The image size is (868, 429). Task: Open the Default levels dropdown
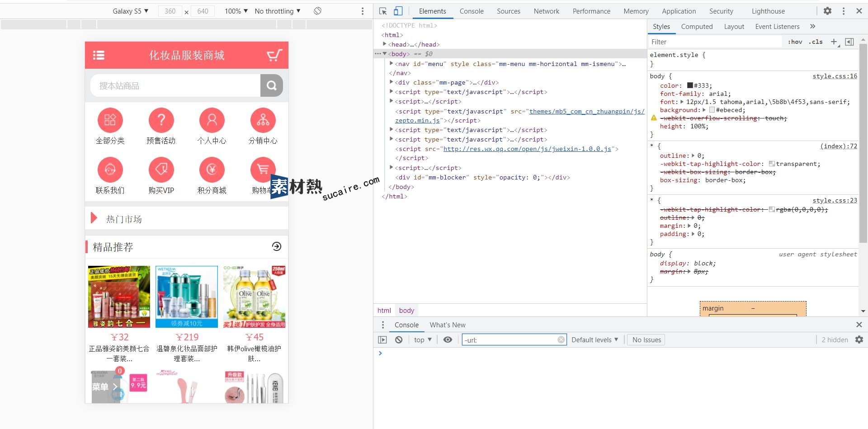[594, 339]
